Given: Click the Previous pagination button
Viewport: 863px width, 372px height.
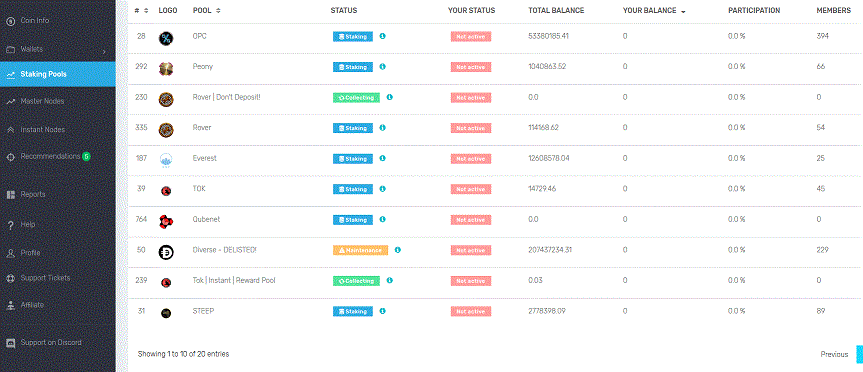Looking at the screenshot, I should tap(834, 354).
